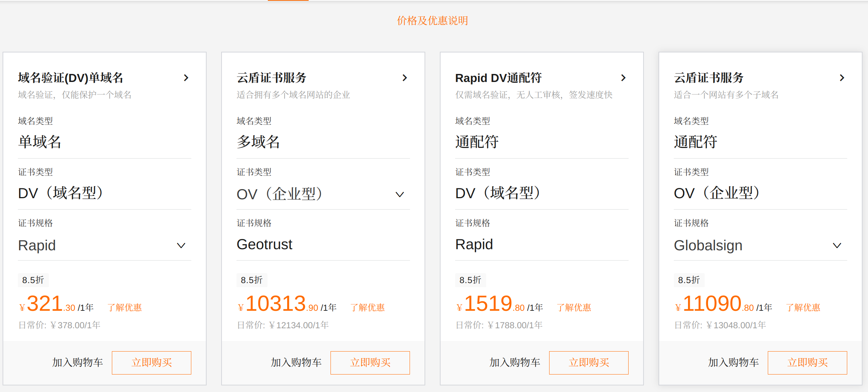Click 了解优惠 on the Geotrust card
This screenshot has height=392, width=868.
click(x=368, y=307)
